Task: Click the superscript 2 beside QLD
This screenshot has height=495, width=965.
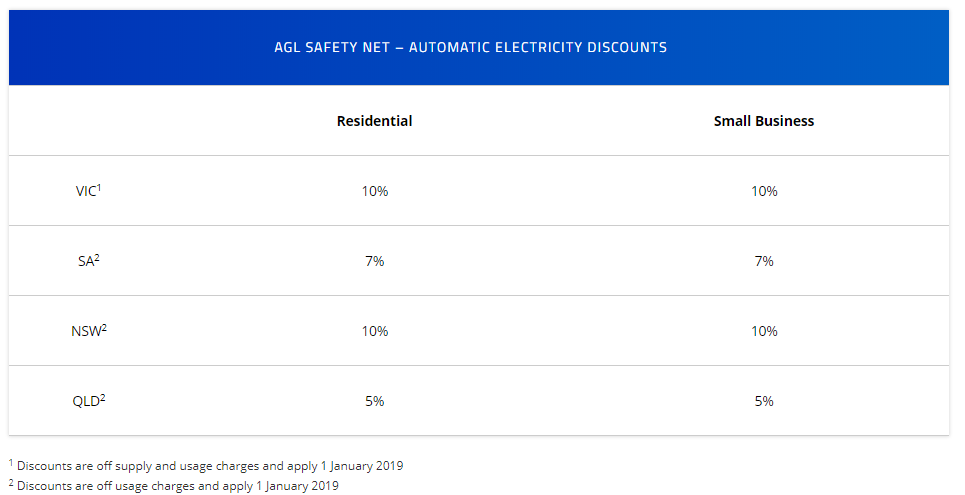Action: [x=102, y=397]
